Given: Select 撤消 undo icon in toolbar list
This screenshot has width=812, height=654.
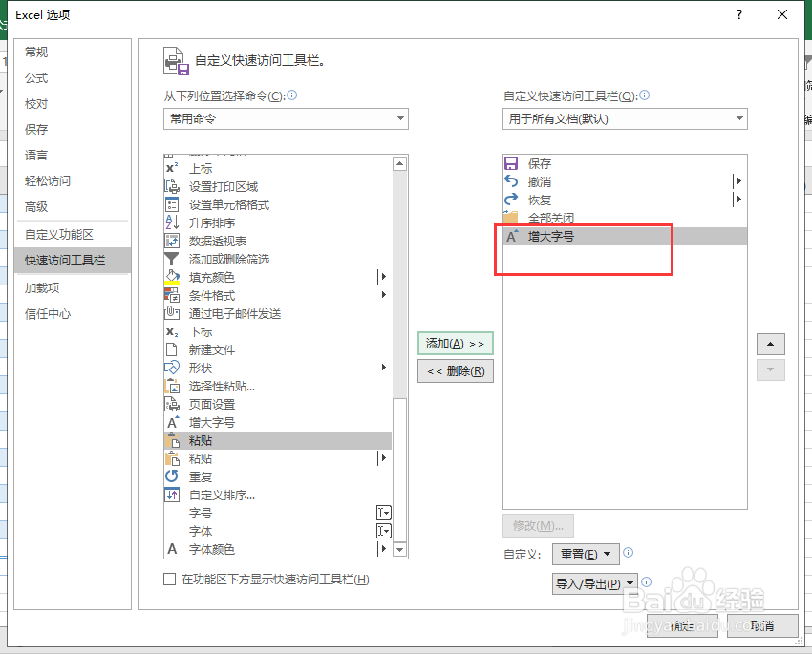Looking at the screenshot, I should pyautogui.click(x=511, y=181).
